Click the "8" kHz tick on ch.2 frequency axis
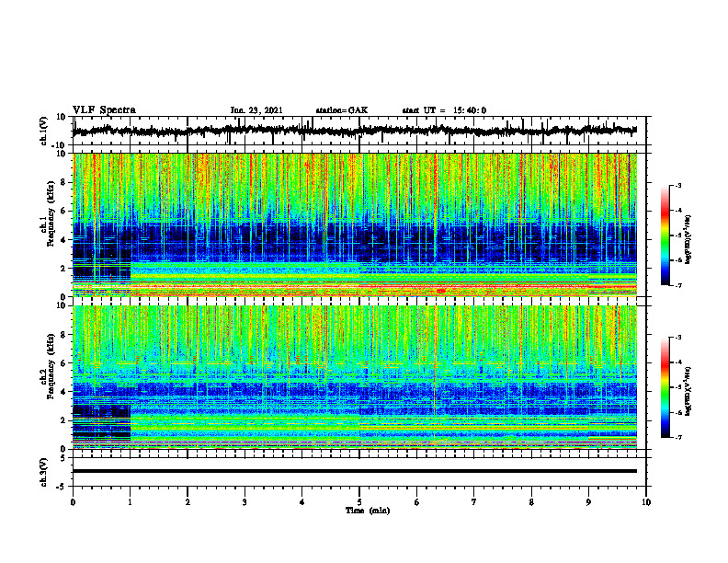 tap(64, 335)
